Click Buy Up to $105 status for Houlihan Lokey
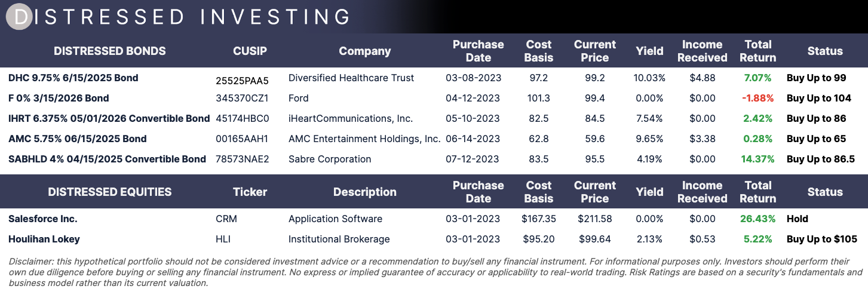Viewport: 868px width, 295px height. point(822,239)
